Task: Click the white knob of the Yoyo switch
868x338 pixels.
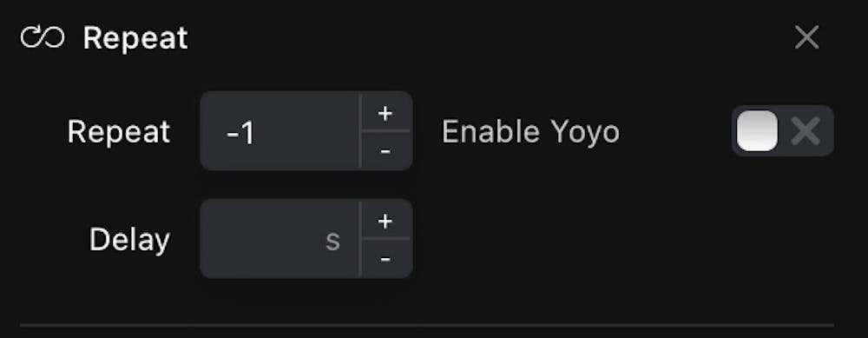Action: tap(757, 130)
